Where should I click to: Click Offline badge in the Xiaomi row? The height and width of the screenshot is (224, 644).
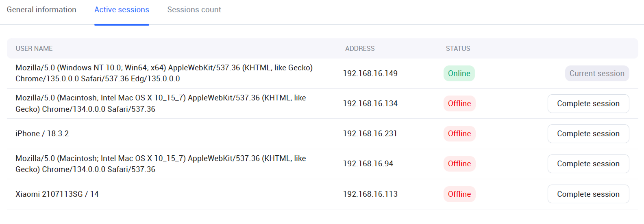[459, 194]
